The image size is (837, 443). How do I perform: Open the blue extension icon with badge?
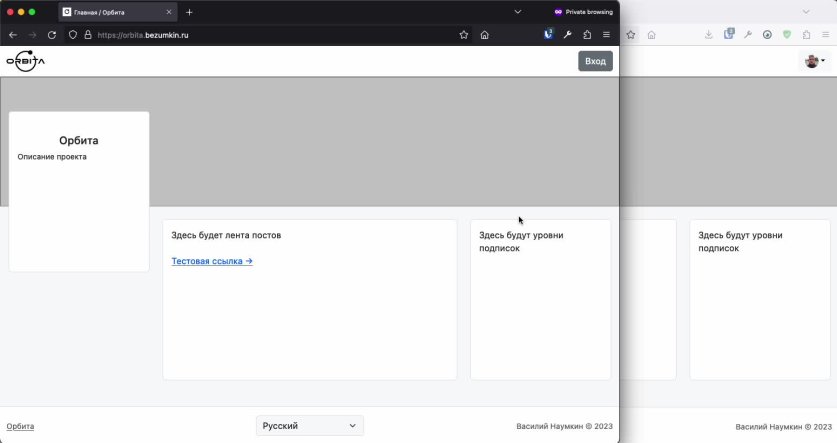coord(548,34)
